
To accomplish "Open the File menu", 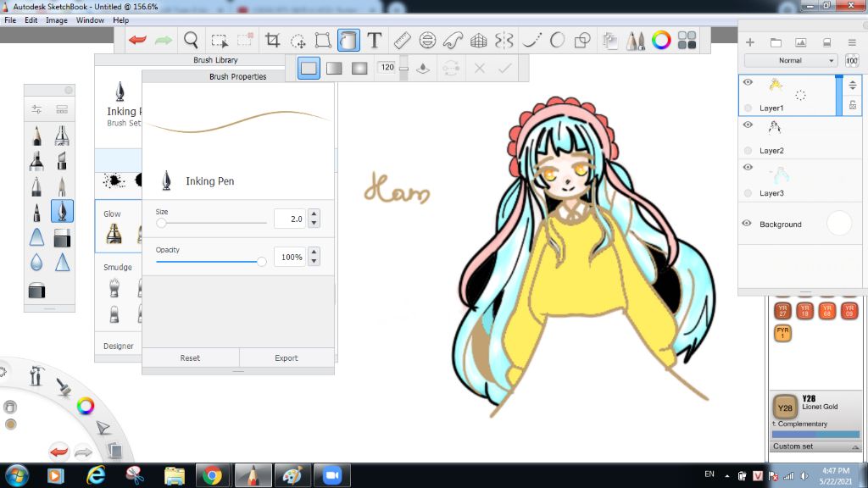I will 10,20.
